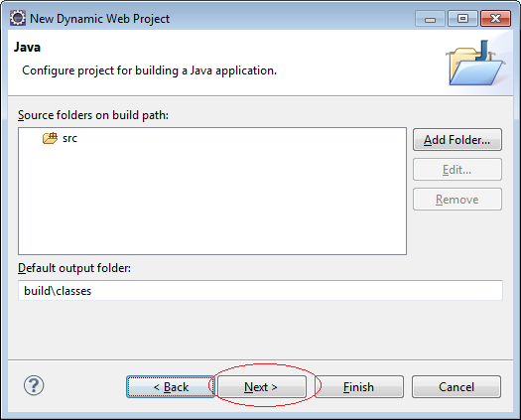Close the dialog with the red X
This screenshot has width=521, height=420.
pos(495,18)
